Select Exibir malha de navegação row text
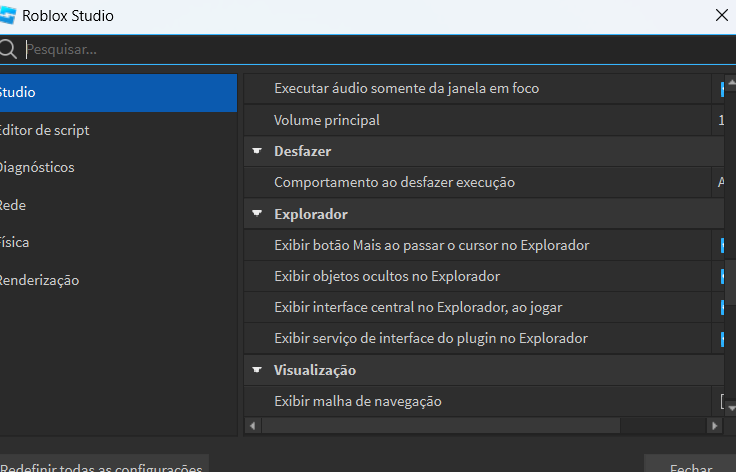This screenshot has width=736, height=472. pos(358,401)
